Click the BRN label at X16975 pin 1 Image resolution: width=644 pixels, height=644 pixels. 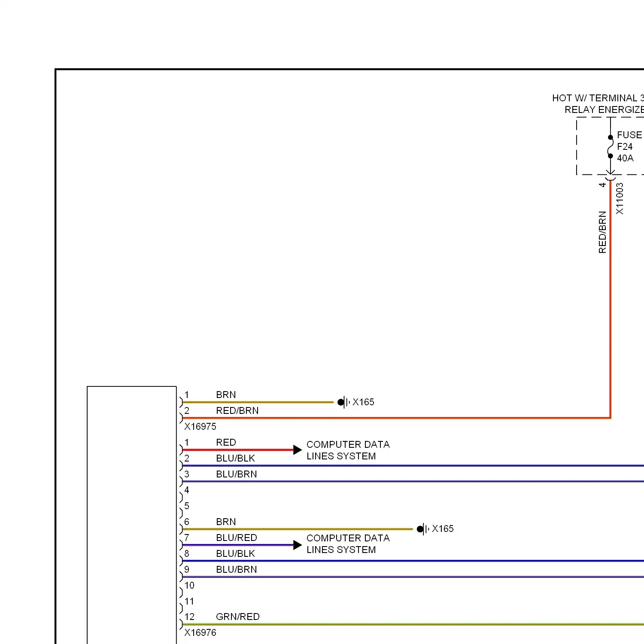pyautogui.click(x=226, y=395)
